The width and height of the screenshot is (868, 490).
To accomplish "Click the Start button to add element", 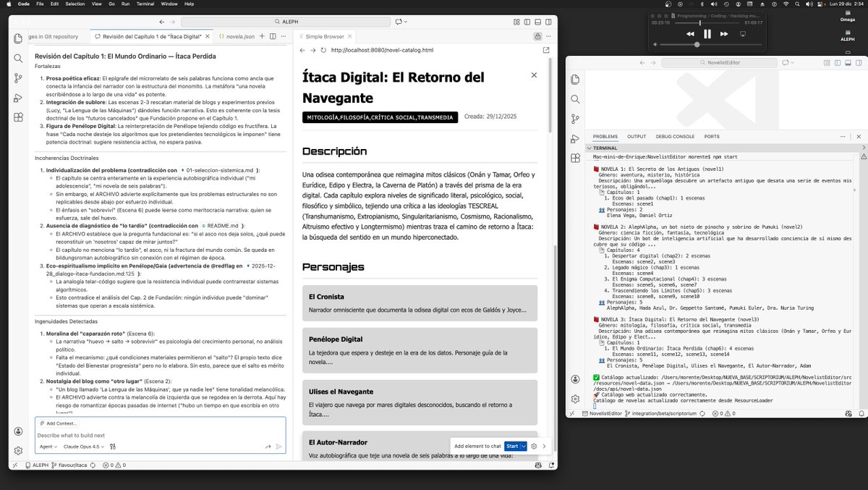I will pos(512,447).
